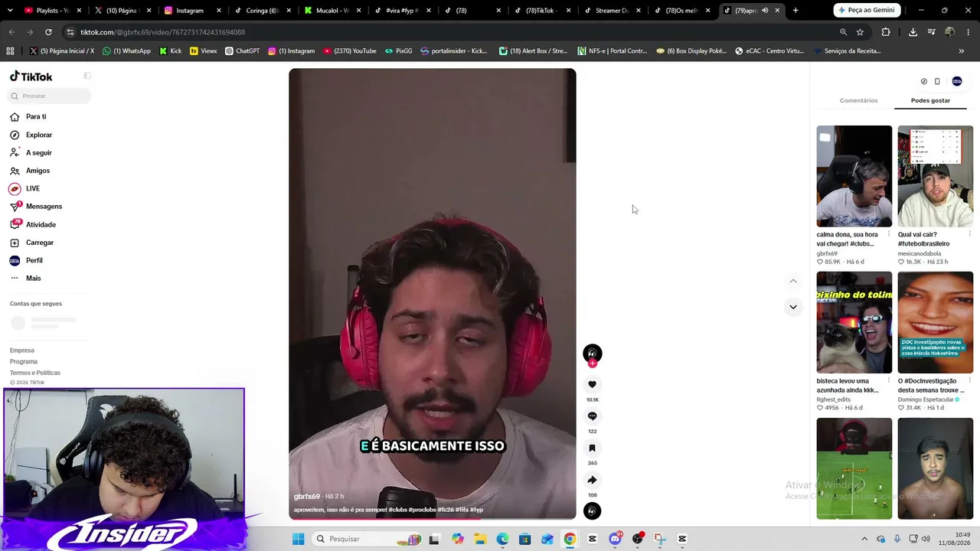
Task: Show more bookmarks with the chevron
Action: tap(961, 51)
